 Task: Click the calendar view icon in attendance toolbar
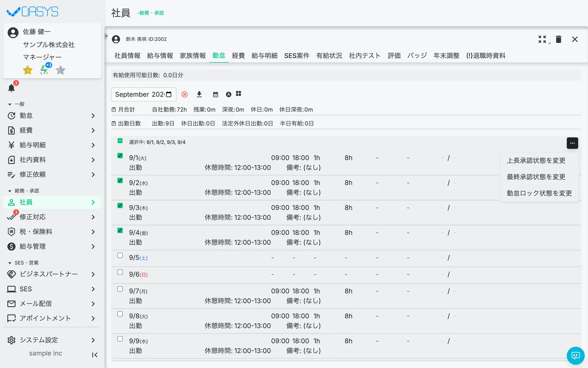tap(216, 94)
